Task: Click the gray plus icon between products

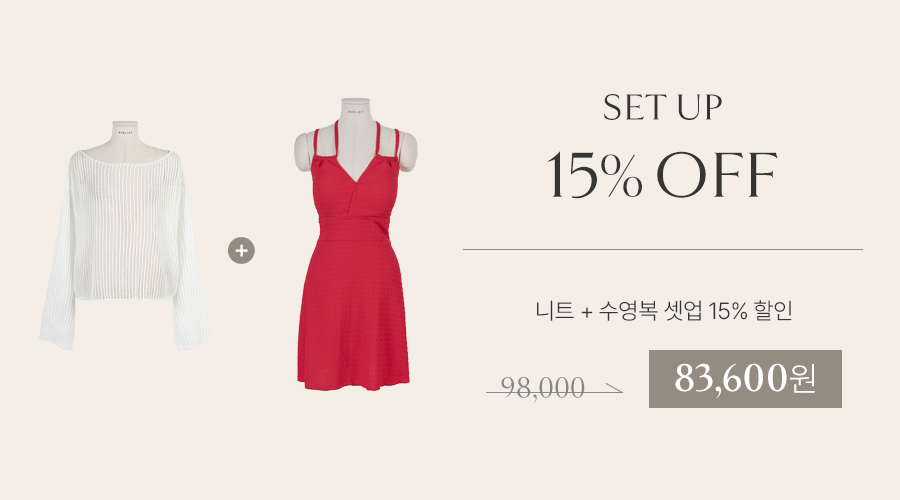Action: [241, 251]
